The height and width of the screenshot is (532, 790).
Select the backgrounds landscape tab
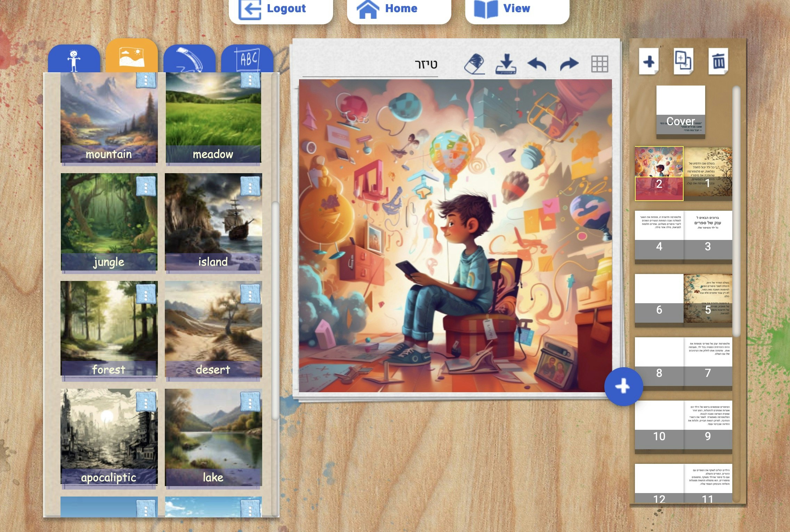(x=131, y=56)
